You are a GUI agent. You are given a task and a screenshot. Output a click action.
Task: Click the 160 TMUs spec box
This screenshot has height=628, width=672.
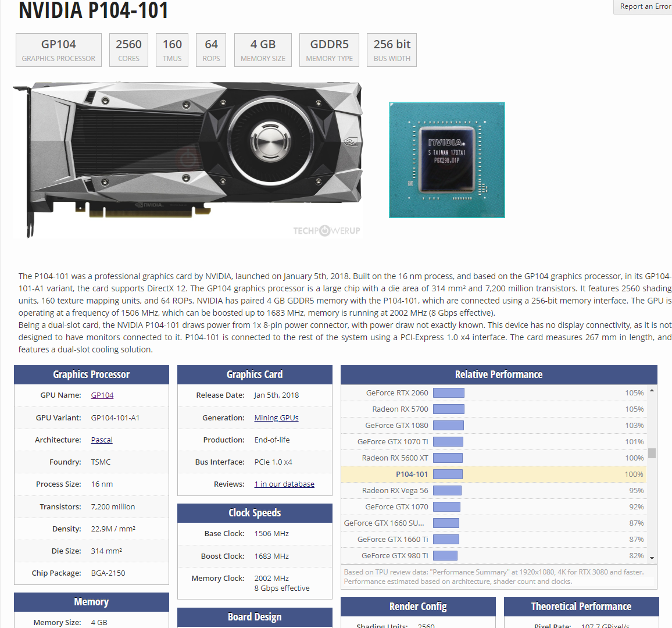coord(172,50)
